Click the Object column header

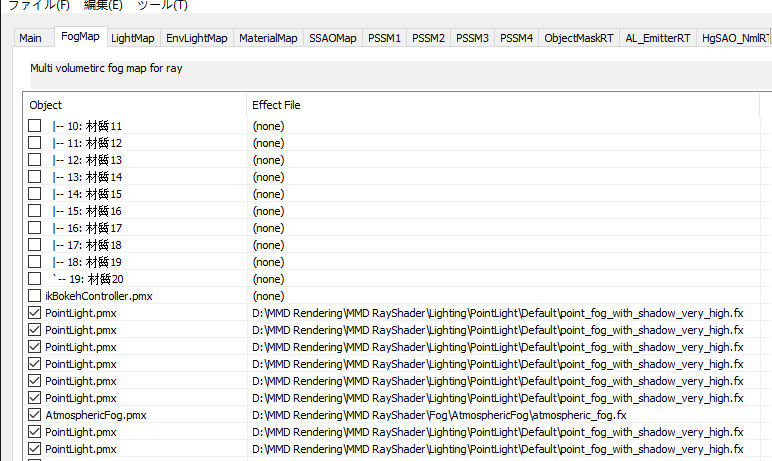point(134,105)
